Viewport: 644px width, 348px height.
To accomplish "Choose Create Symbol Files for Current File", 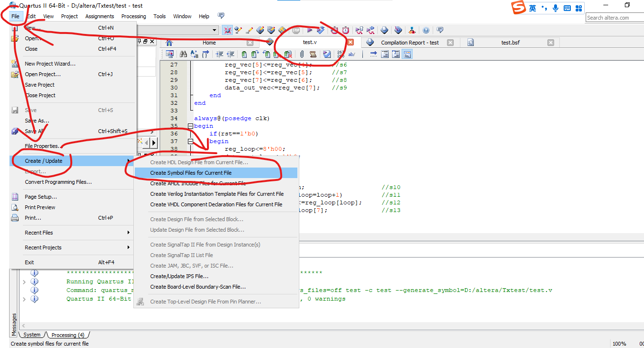I will pos(216,173).
